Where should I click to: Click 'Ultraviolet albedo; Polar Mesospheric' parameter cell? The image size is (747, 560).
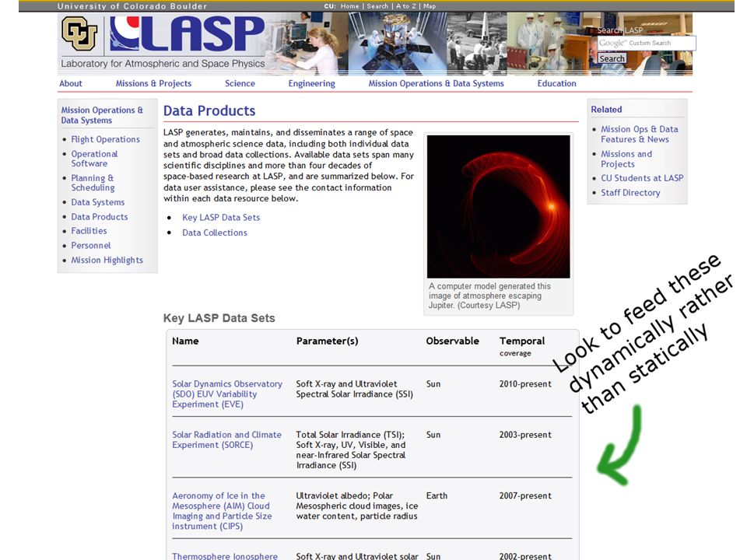357,506
